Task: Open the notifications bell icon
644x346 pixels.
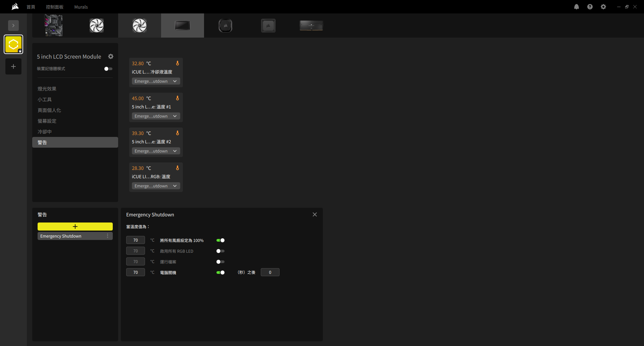Action: pyautogui.click(x=577, y=7)
